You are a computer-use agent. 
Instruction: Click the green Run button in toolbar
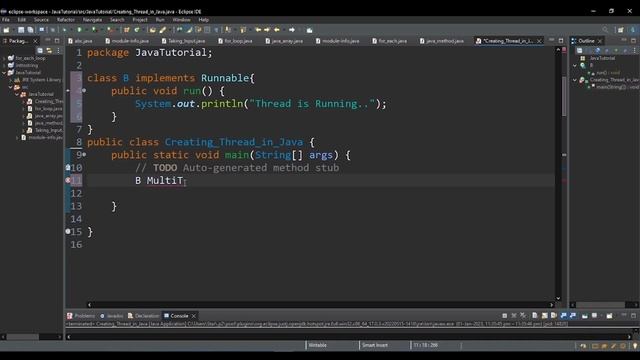(80, 30)
